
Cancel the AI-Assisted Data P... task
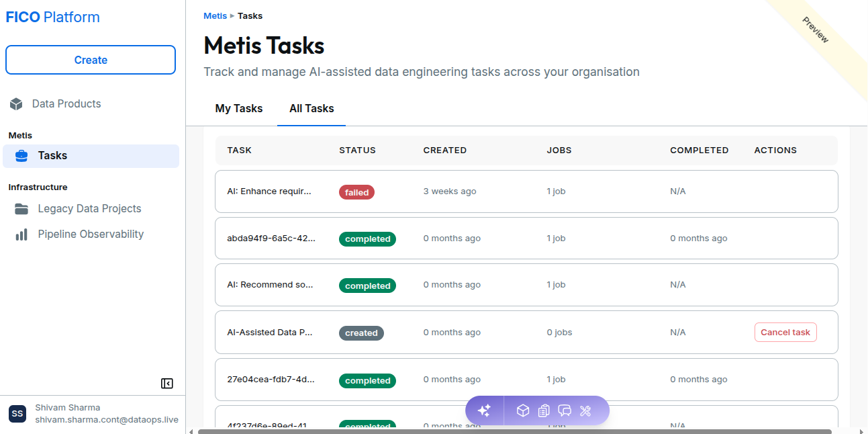click(x=785, y=332)
